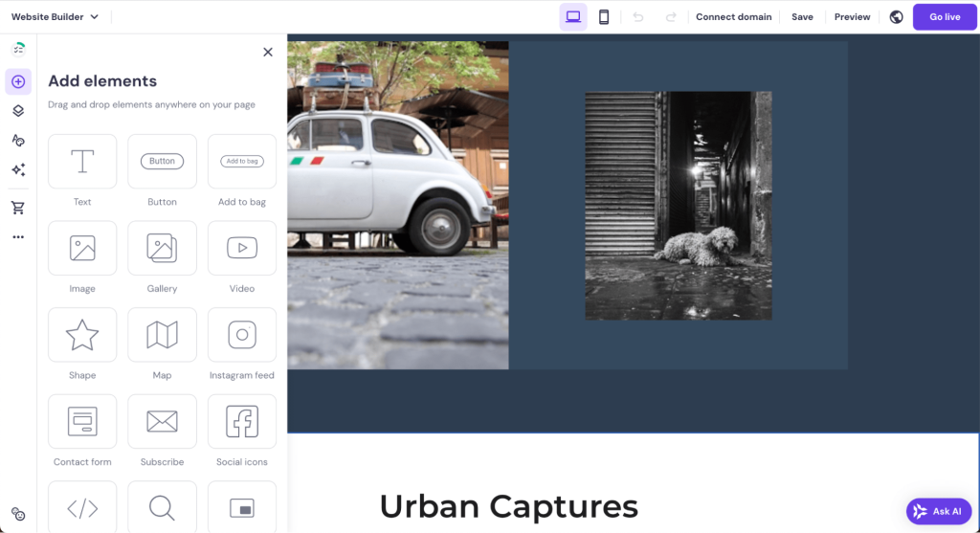Viewport: 980px width, 533px height.
Task: Save the website
Action: (802, 16)
